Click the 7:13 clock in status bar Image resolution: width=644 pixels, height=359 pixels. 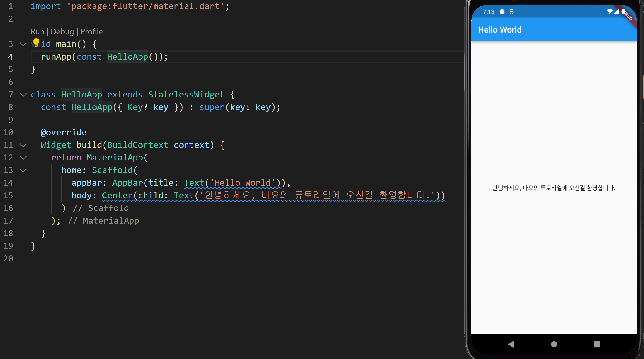489,12
